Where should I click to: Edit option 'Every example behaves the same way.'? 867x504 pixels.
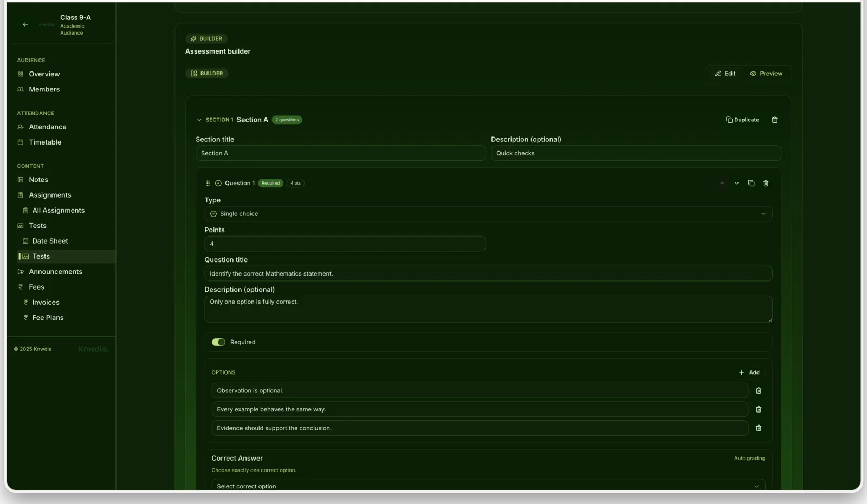click(x=480, y=409)
